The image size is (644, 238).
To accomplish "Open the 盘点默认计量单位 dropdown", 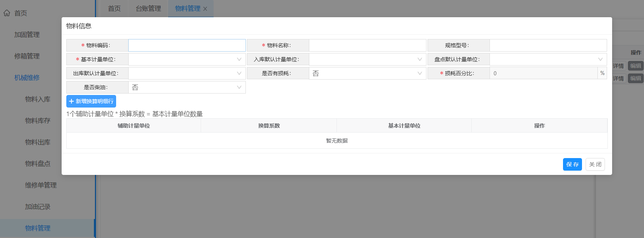I will (x=548, y=59).
